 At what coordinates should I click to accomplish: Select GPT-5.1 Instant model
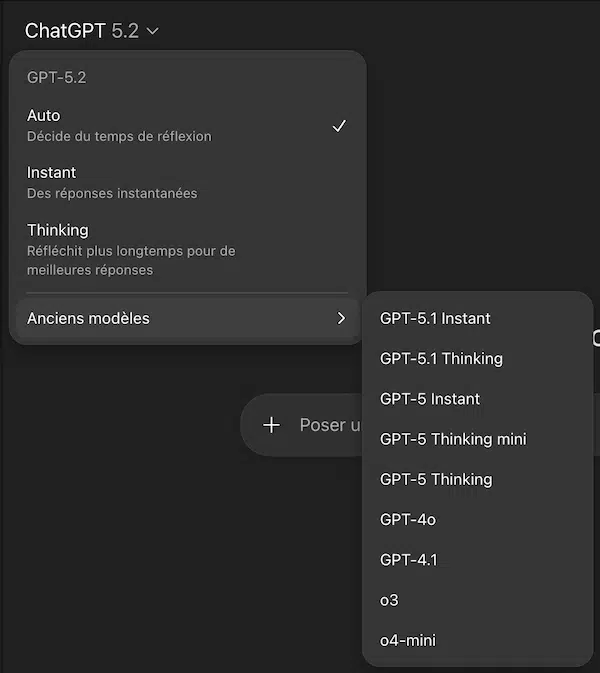pyautogui.click(x=436, y=318)
